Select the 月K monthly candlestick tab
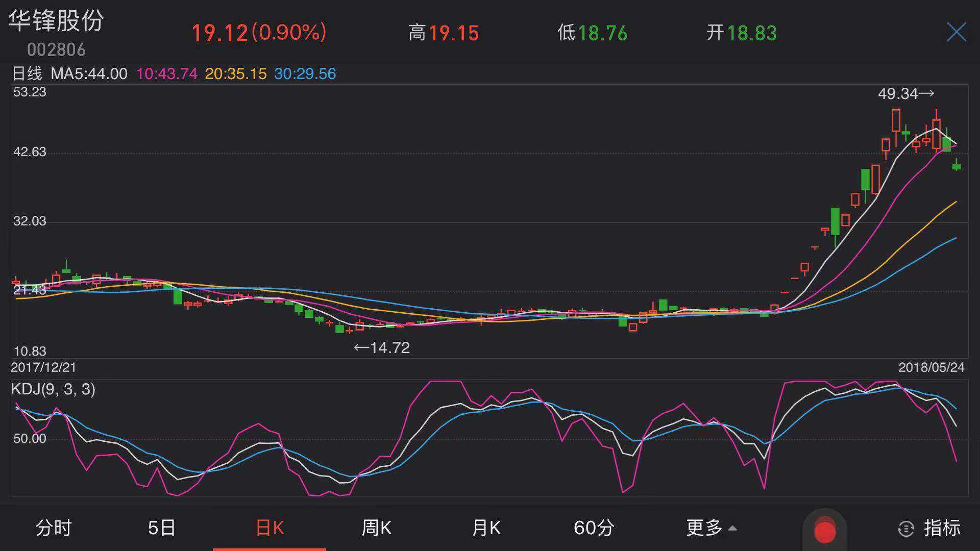The image size is (980, 551). tap(486, 528)
